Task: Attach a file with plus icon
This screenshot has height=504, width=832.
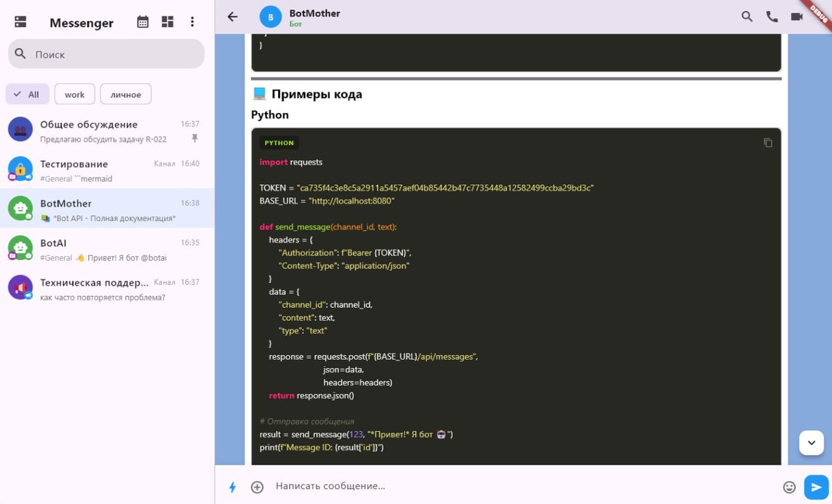Action: [x=257, y=487]
